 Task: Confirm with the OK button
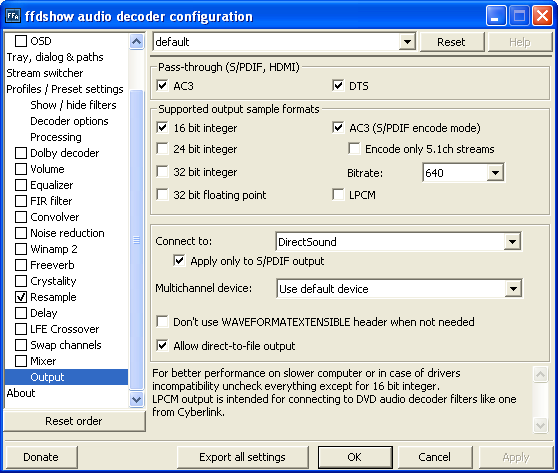point(355,457)
